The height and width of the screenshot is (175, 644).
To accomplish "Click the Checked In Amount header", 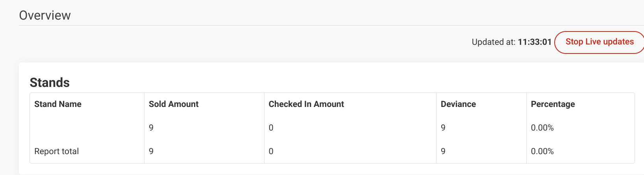I will tap(306, 104).
